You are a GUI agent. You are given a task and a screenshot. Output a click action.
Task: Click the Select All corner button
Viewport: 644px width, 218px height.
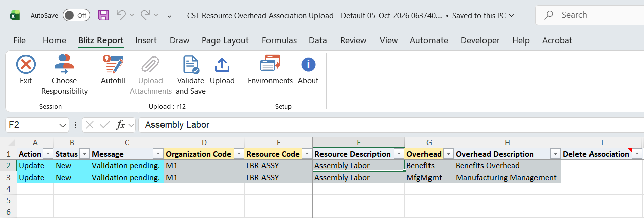(9, 143)
